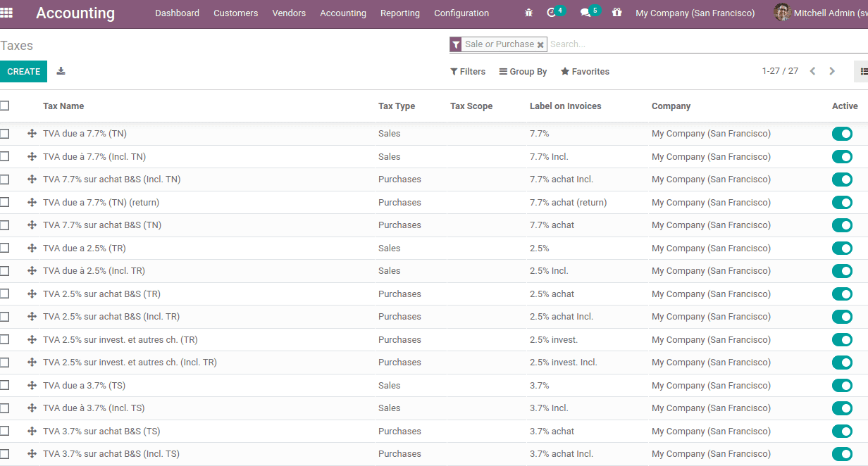Grab drag handle of TVA due a 7.7% (TN) (return)
The height and width of the screenshot is (466, 868).
pyautogui.click(x=32, y=202)
